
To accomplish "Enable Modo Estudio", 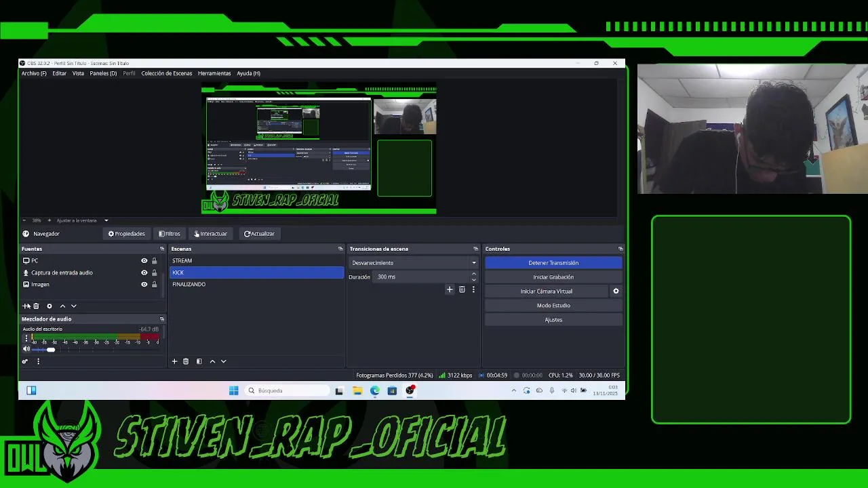I will (553, 306).
